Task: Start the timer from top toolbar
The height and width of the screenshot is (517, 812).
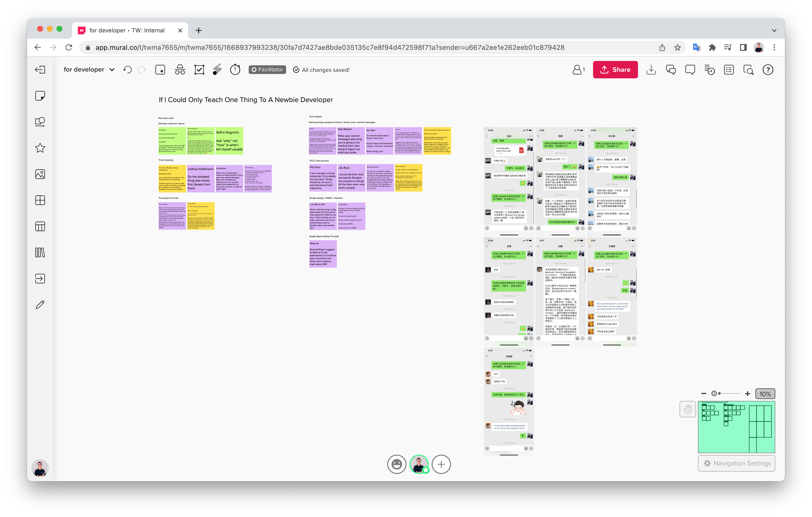Action: pos(235,70)
